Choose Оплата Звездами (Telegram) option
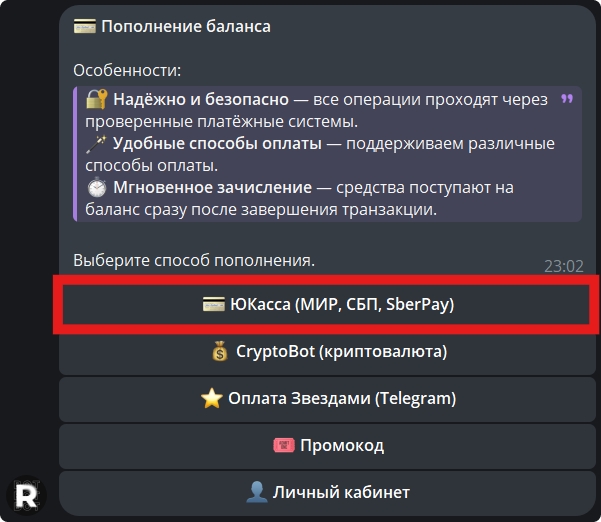 [x=327, y=398]
